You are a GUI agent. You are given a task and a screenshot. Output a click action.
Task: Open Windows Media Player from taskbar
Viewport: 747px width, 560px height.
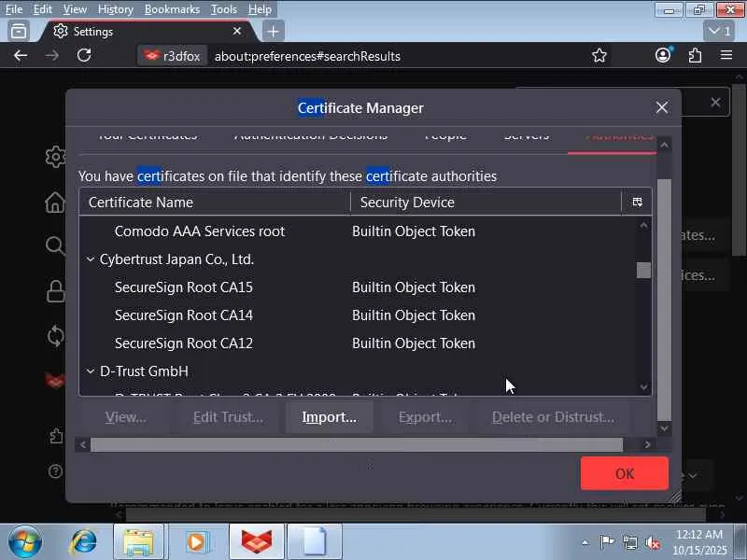[x=197, y=542]
